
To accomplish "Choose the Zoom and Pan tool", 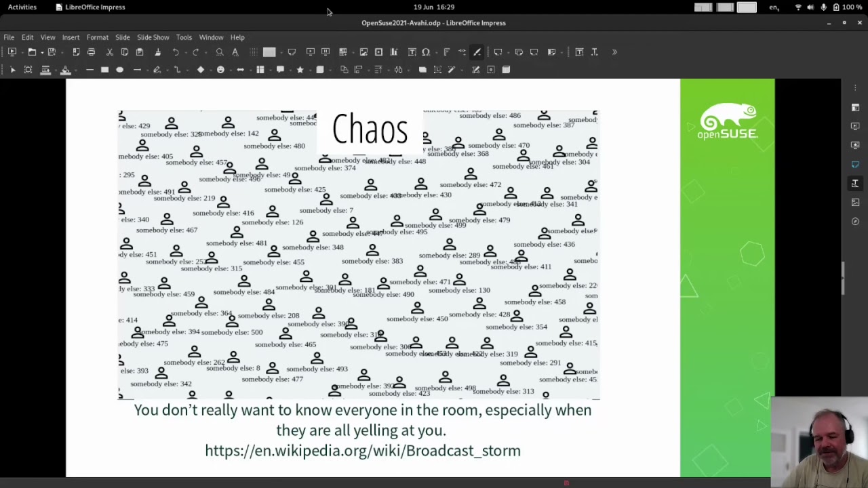I will point(28,69).
